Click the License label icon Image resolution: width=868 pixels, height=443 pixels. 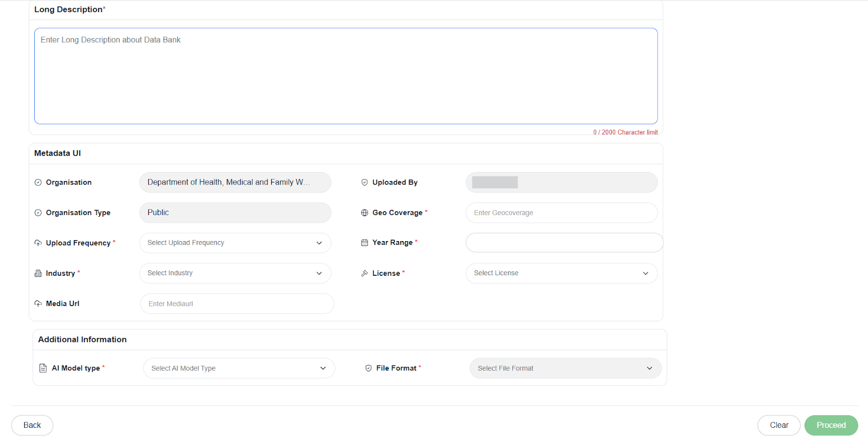point(365,274)
